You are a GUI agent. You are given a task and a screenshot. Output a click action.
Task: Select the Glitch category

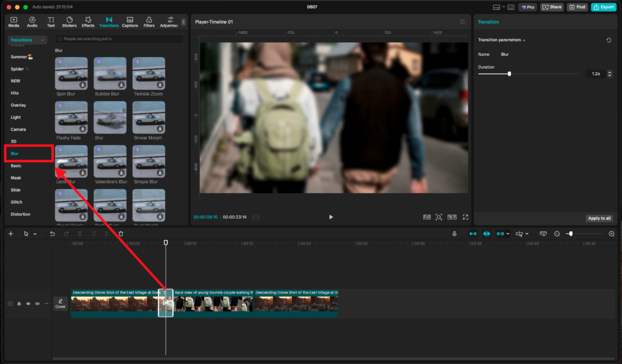coord(16,202)
